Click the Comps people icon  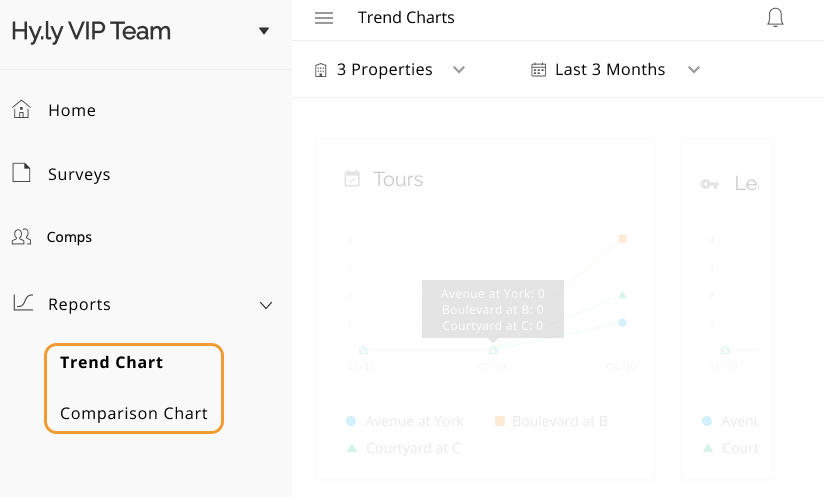pos(21,237)
